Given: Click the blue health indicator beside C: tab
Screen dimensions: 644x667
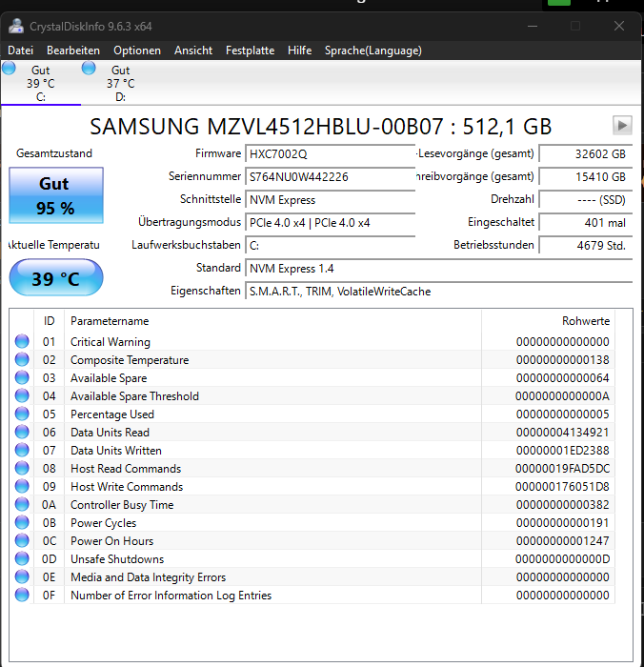Looking at the screenshot, I should coord(9,68).
